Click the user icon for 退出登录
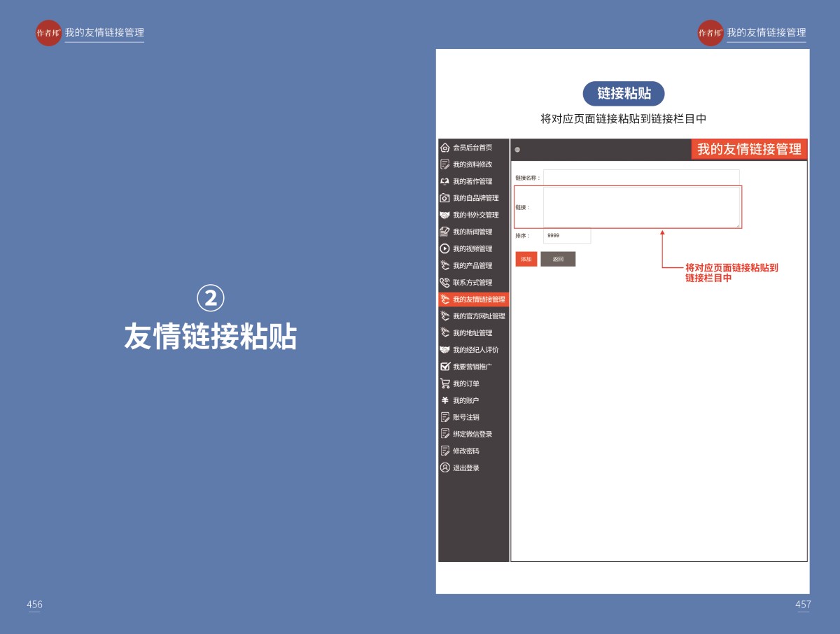The height and width of the screenshot is (634, 840). [444, 467]
